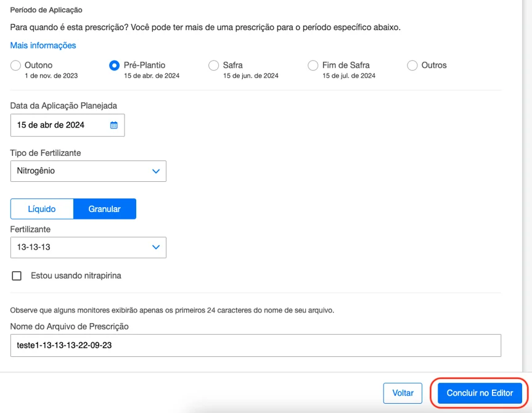Click the Voltar button

(x=403, y=393)
